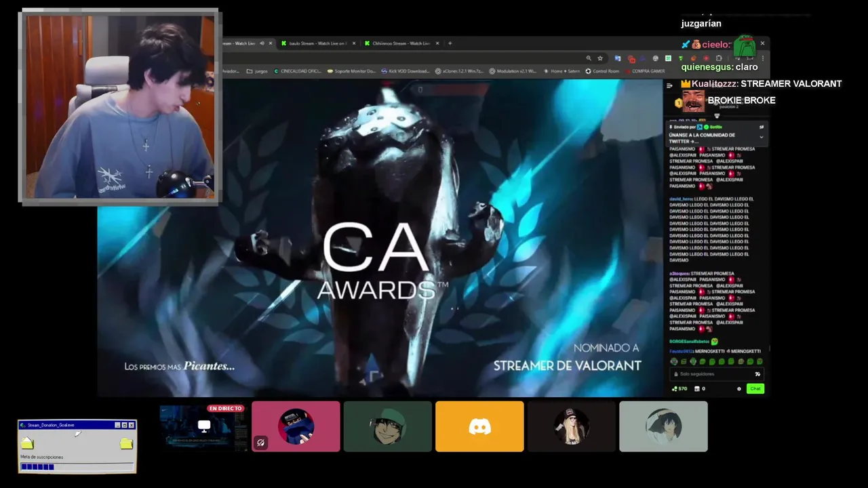
Task: Open the Home Satvrn bookmark
Action: pos(561,70)
